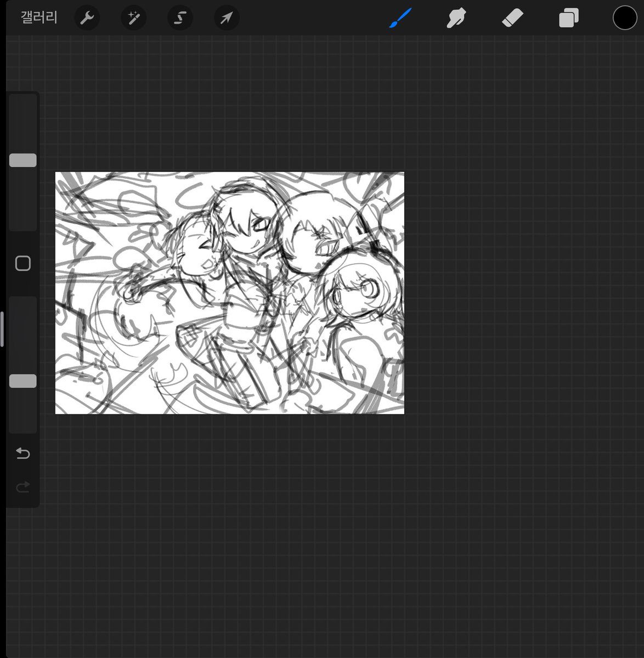Open the Actions menu with the wrench icon
644x658 pixels.
[87, 18]
